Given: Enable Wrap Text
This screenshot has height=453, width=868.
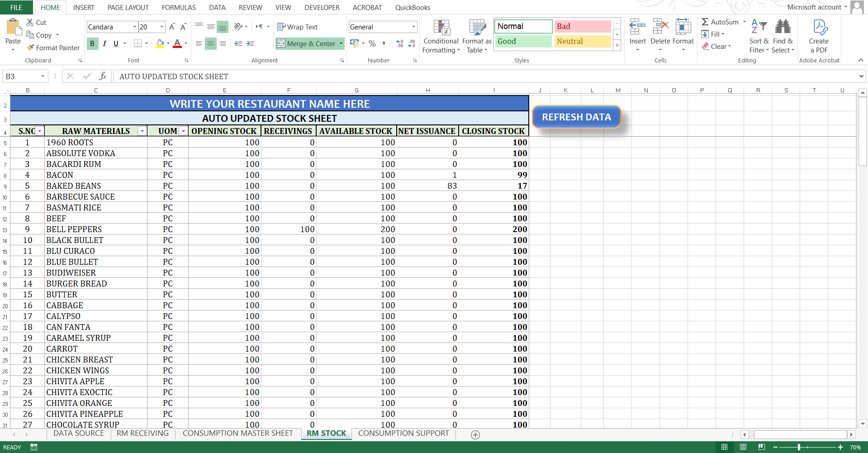Looking at the screenshot, I should 298,27.
